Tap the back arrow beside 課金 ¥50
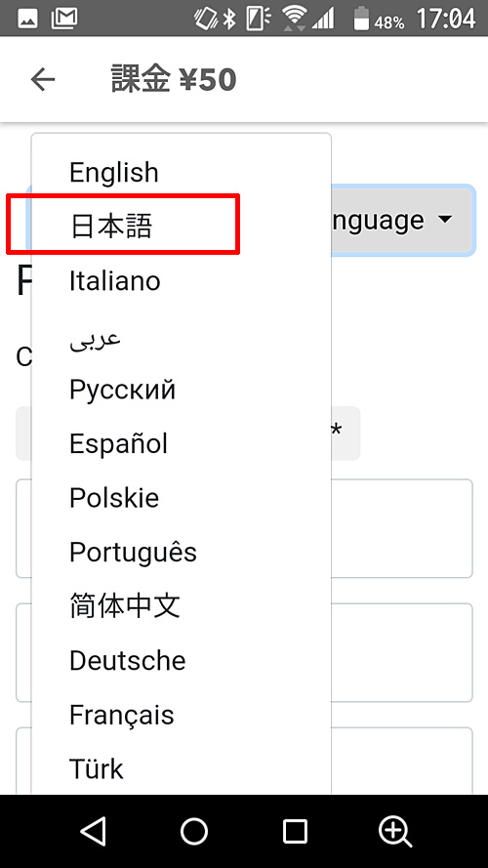Viewport: 488px width, 868px height. point(43,80)
